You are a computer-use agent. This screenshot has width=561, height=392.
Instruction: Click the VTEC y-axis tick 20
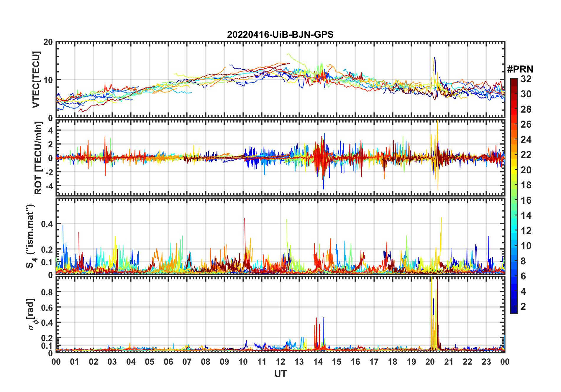click(x=48, y=42)
